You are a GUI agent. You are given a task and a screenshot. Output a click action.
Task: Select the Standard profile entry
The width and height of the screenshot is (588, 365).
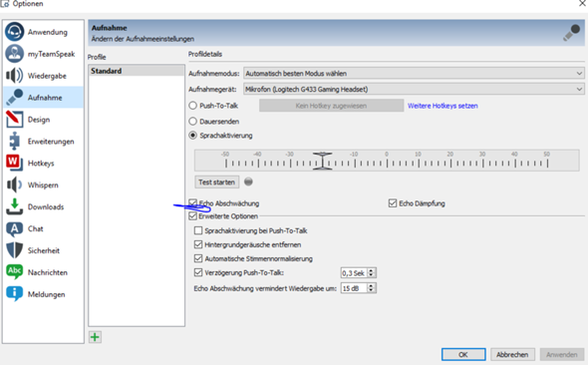pos(137,71)
